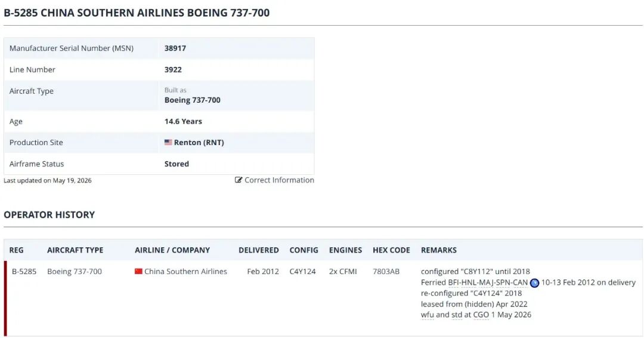Click the MSN value 38917
Screen dimensions: 644x338
point(175,48)
